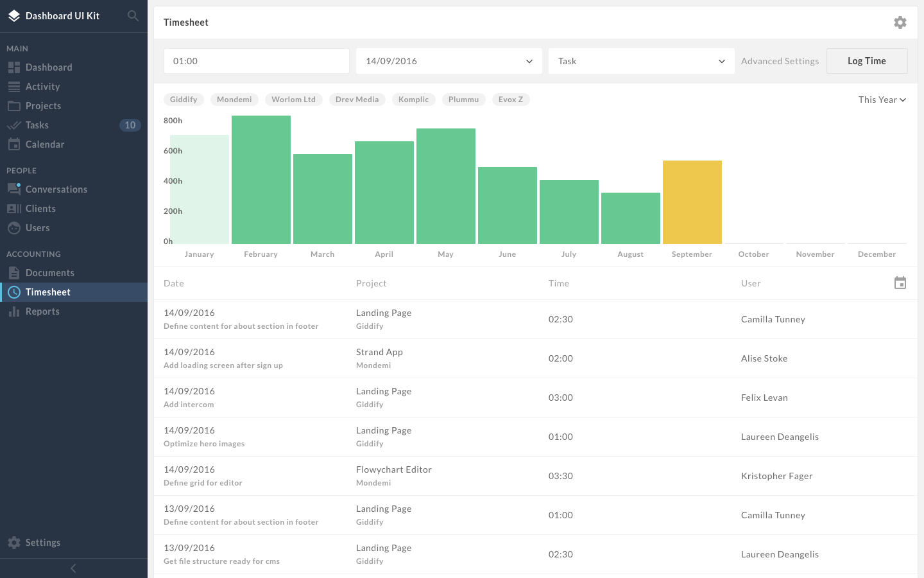Collapse the sidebar with the bottom chevron
The height and width of the screenshot is (578, 924).
point(73,568)
